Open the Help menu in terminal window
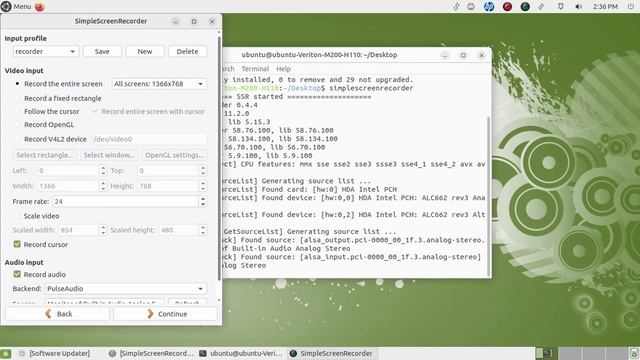The image size is (640, 360). (x=283, y=69)
